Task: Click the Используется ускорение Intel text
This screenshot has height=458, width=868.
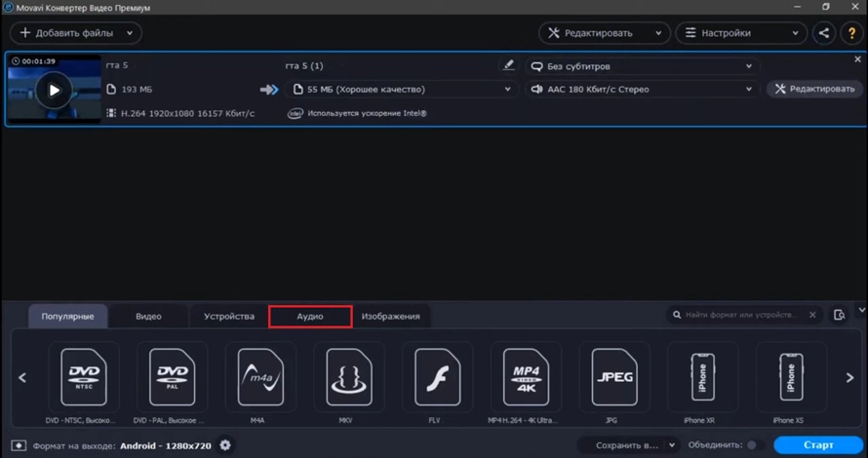Action: pyautogui.click(x=367, y=113)
